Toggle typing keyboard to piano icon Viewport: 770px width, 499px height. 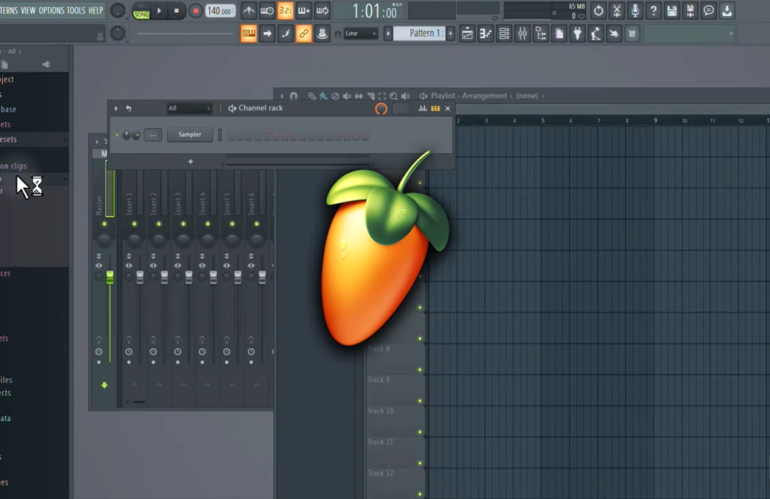[248, 33]
